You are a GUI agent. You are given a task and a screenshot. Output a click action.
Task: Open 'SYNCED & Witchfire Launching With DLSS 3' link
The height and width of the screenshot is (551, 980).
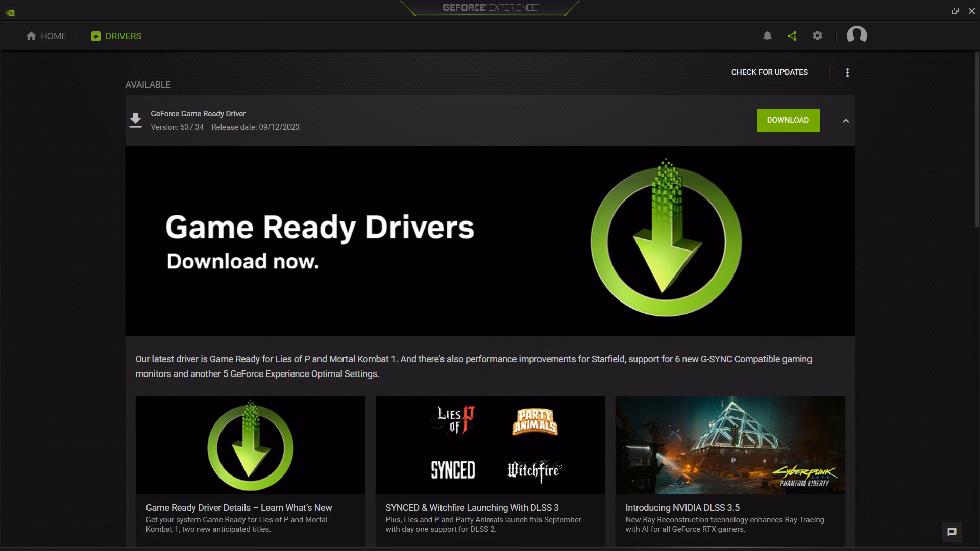click(472, 508)
